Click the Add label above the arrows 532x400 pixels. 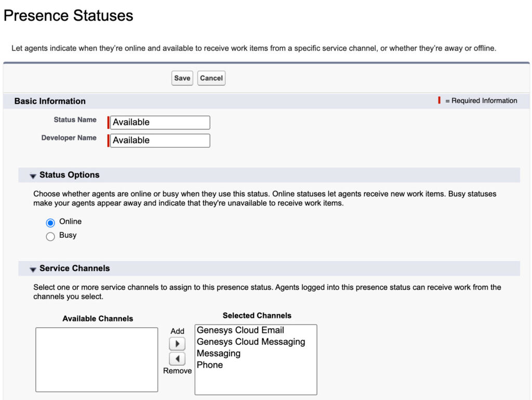click(x=177, y=331)
